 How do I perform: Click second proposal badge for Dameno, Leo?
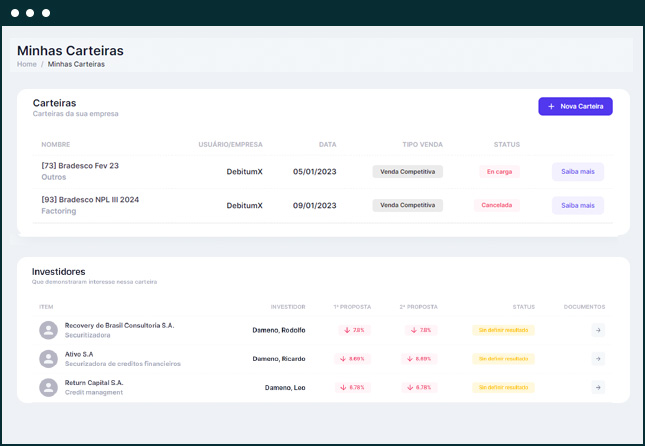(421, 387)
